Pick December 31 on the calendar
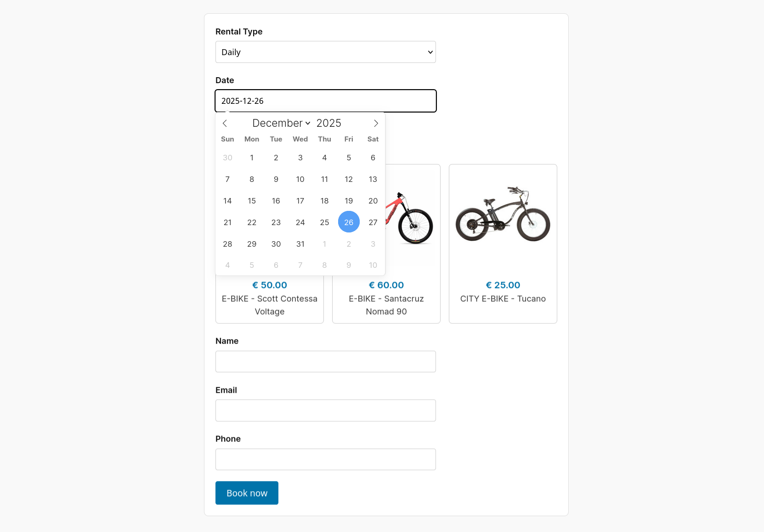This screenshot has height=532, width=764. tap(300, 244)
